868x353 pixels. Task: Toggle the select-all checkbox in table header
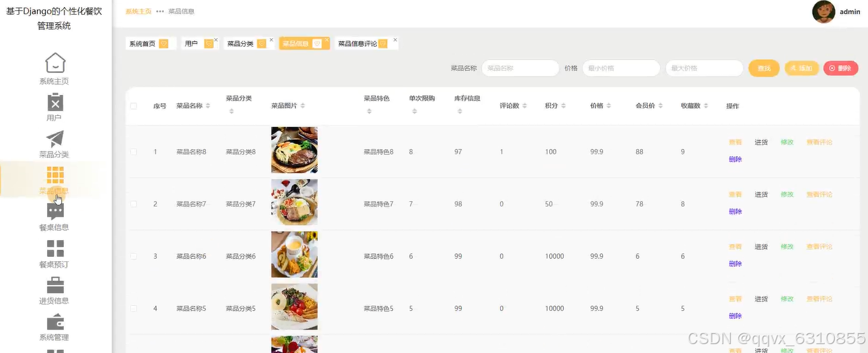click(x=133, y=106)
